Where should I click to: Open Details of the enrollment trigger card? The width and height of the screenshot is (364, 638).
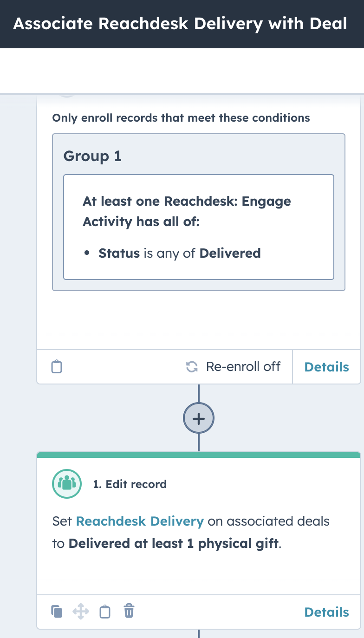tap(326, 367)
